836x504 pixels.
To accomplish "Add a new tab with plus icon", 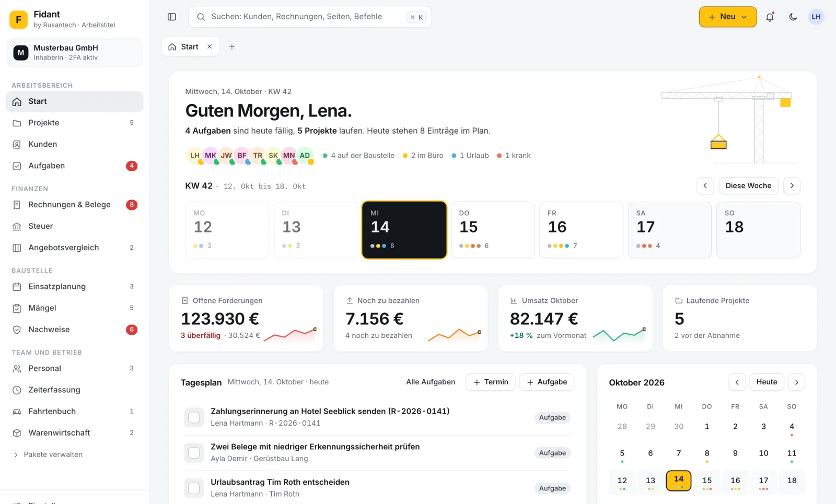I will pos(232,47).
